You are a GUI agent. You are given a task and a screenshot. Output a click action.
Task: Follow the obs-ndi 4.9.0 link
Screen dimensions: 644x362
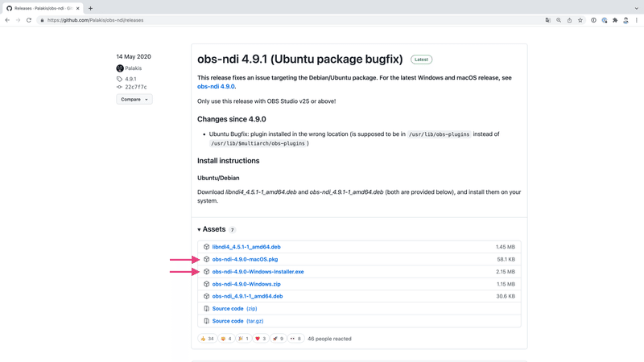point(216,87)
